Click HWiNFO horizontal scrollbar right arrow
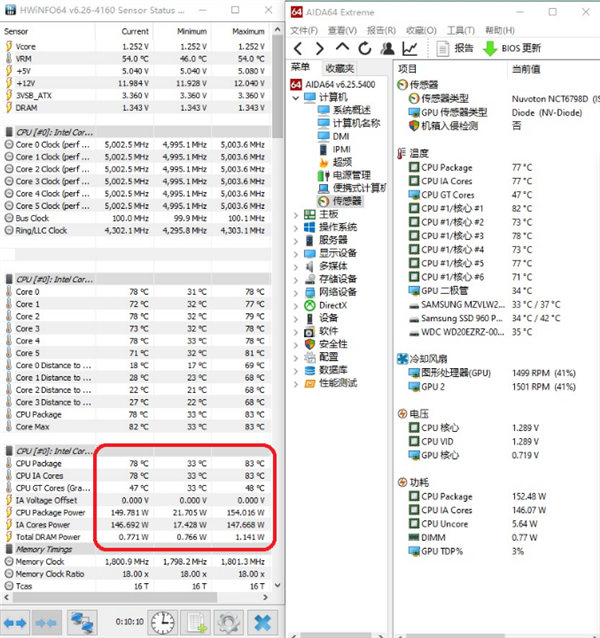 click(x=265, y=598)
